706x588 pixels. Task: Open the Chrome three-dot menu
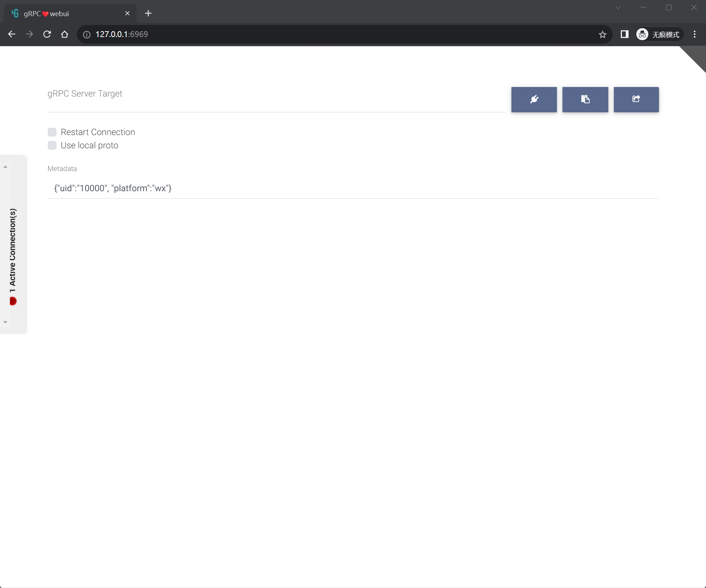[x=694, y=35]
